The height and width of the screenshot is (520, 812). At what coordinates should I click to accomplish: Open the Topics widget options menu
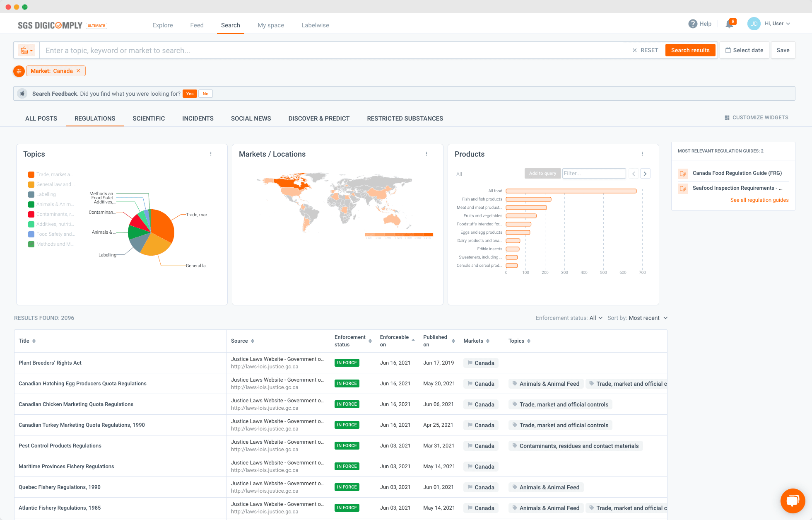click(x=211, y=154)
